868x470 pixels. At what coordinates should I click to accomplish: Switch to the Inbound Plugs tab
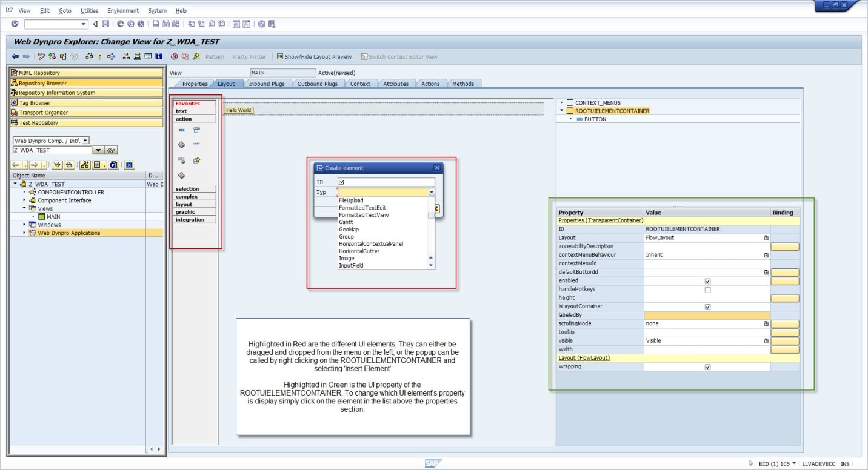(x=267, y=84)
